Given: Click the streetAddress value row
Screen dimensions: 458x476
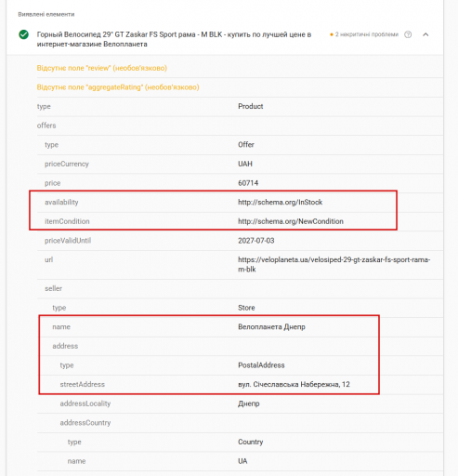Looking at the screenshot, I should (x=240, y=385).
